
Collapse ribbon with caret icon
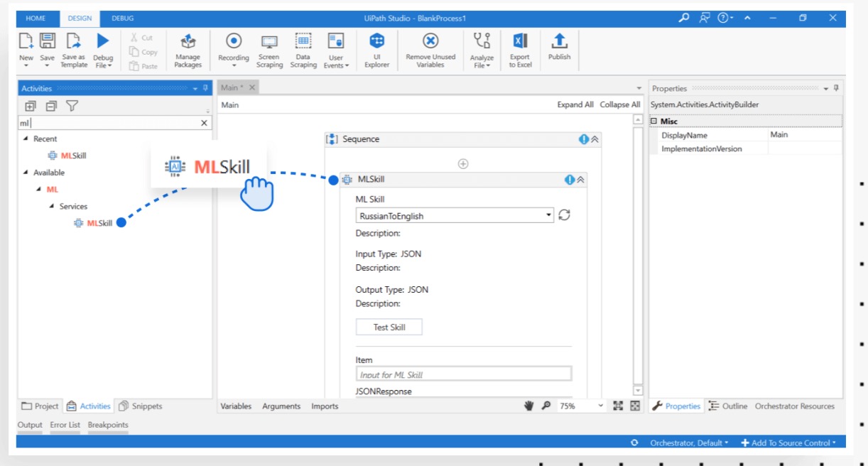(x=747, y=18)
